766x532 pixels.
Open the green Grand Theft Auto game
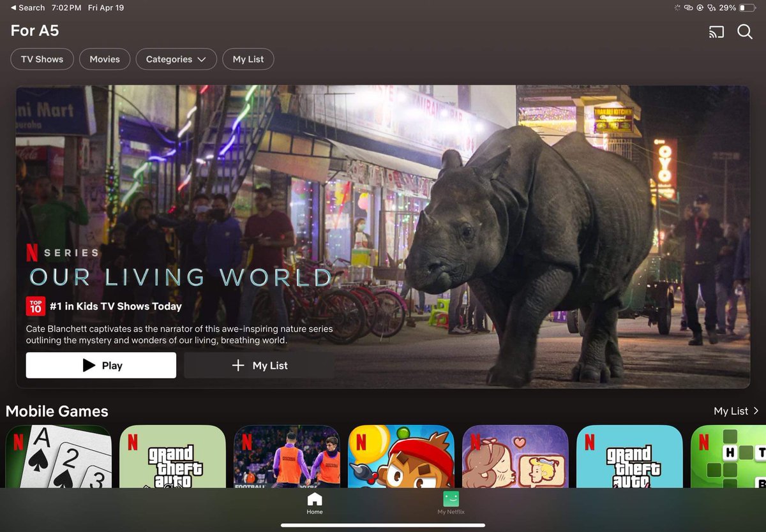pyautogui.click(x=173, y=457)
